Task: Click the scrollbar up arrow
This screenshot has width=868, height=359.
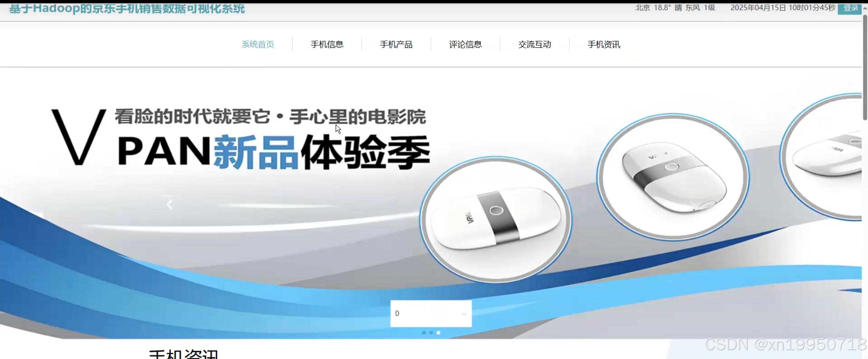Action: pyautogui.click(x=865, y=8)
